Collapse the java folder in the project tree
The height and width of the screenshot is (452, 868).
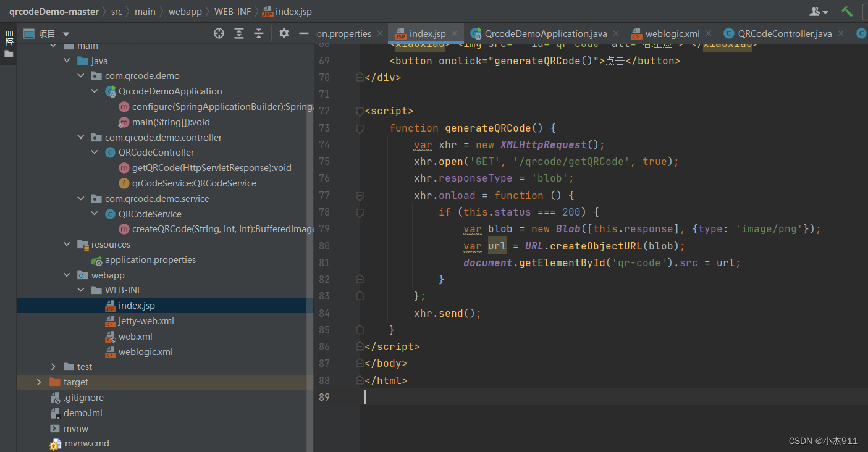click(x=67, y=61)
